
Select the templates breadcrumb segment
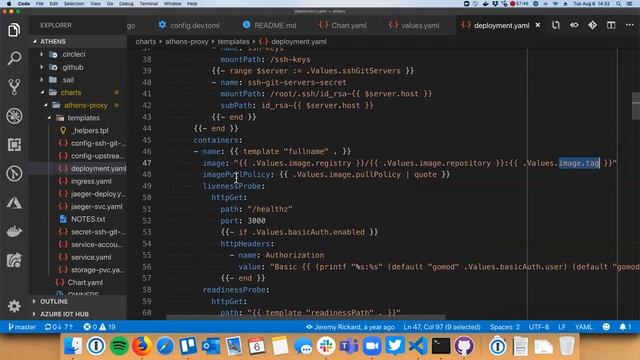233,42
